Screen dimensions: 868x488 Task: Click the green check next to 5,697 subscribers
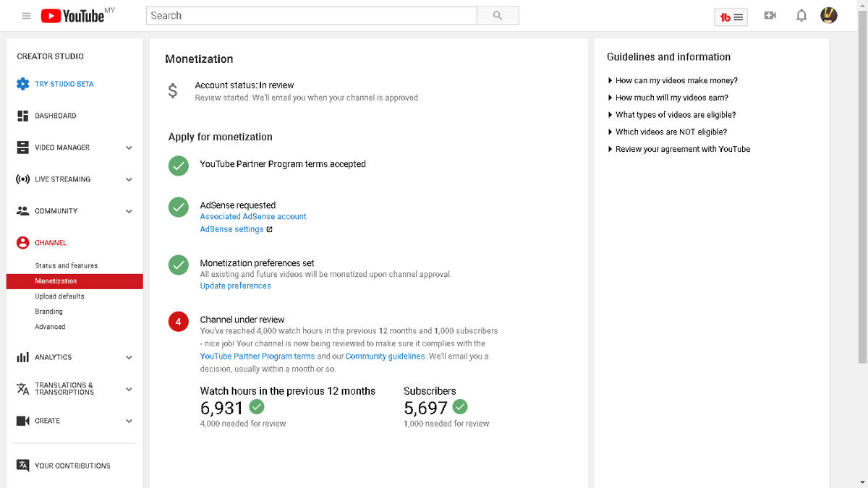[x=460, y=407]
